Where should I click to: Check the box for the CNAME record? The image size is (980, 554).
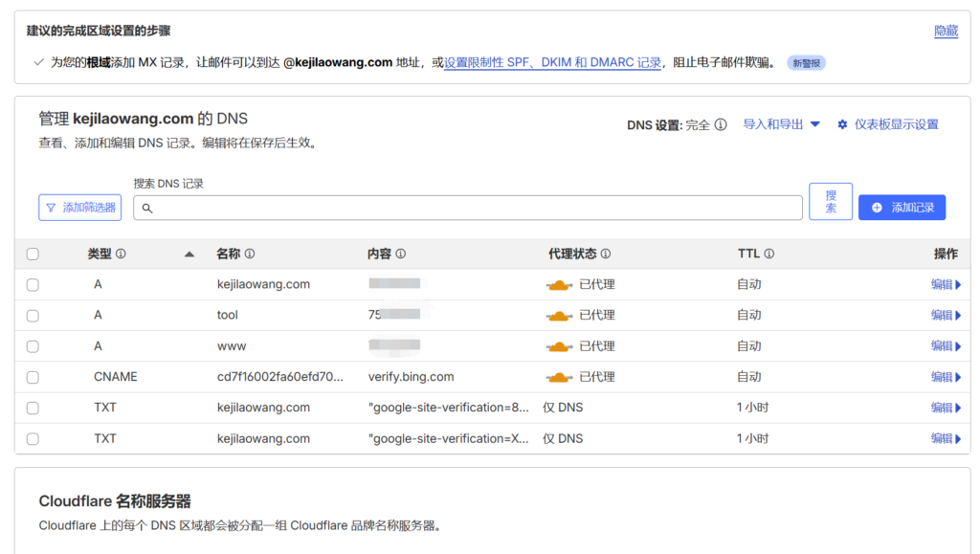coord(33,377)
